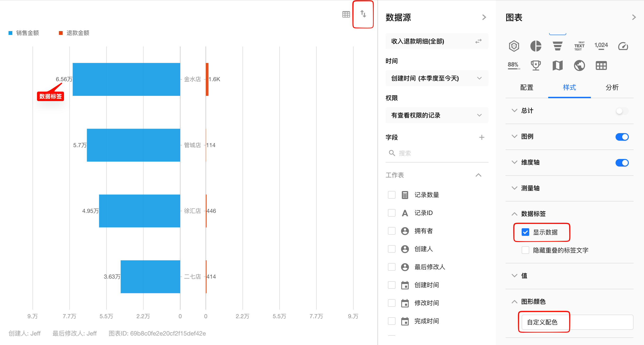Screen dimensions: 644x345
Task: Select the word cloud TEXT icon
Action: click(579, 46)
